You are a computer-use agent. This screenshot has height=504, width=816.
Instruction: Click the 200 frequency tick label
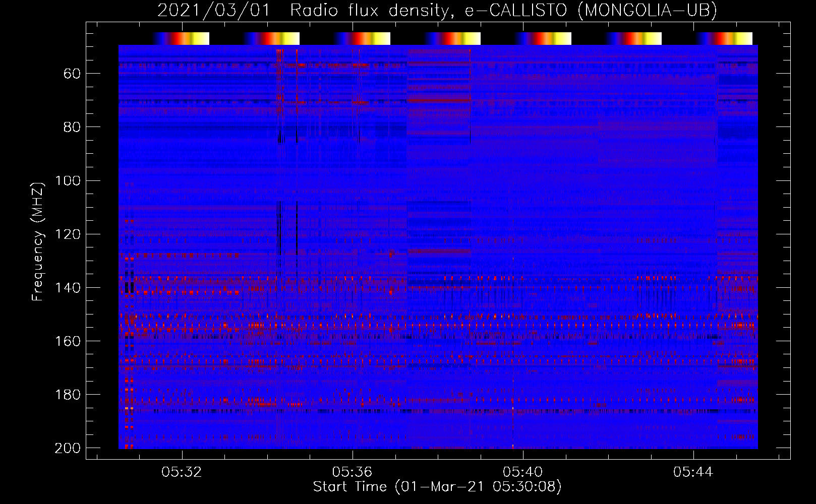click(68, 448)
